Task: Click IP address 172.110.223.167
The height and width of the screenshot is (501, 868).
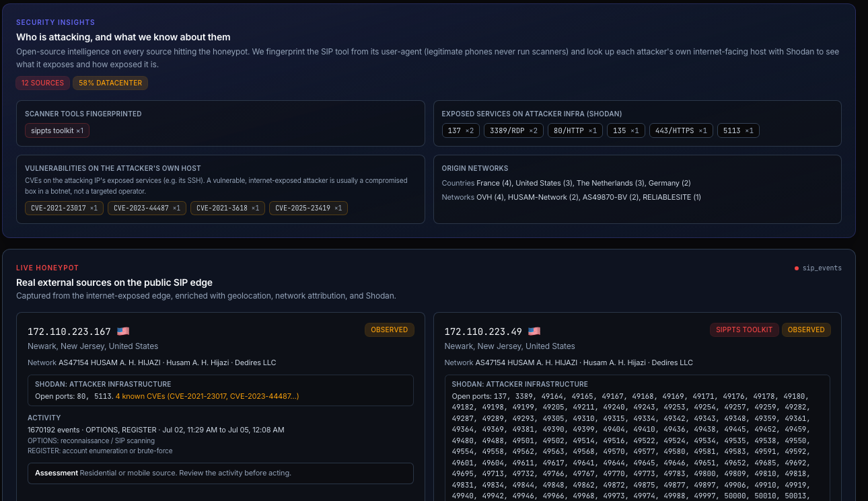Action: (x=69, y=332)
